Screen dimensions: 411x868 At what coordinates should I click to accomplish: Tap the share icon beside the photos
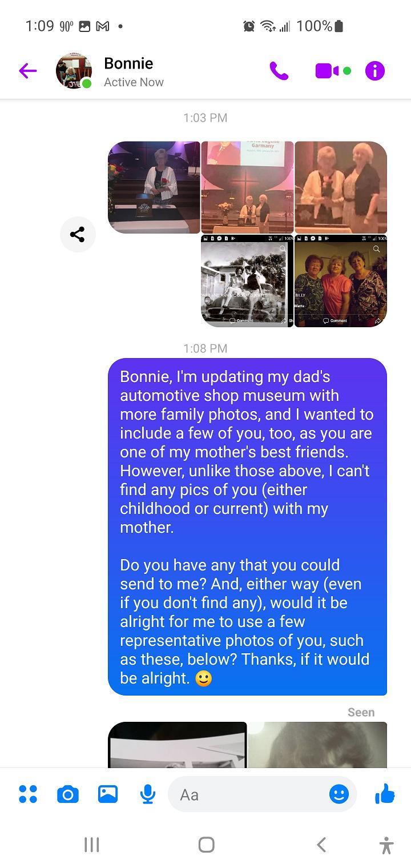tap(78, 234)
